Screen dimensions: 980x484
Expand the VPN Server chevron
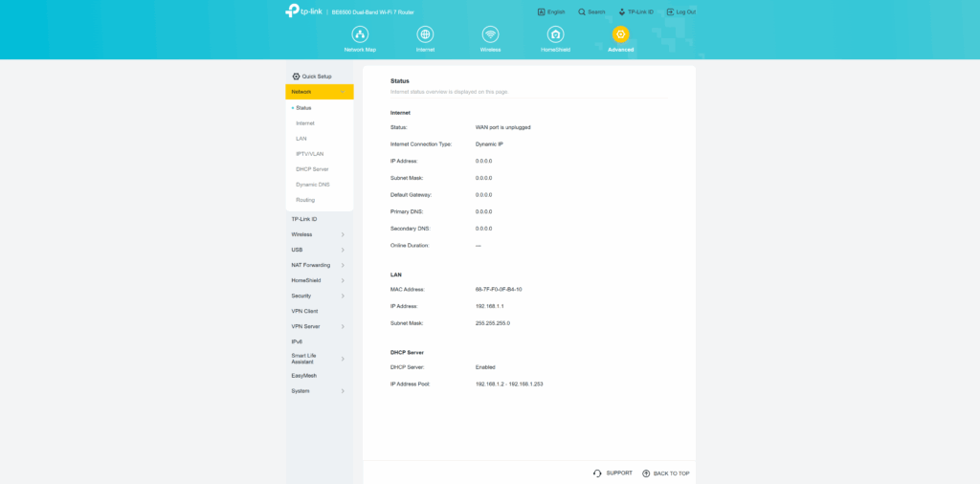[343, 326]
